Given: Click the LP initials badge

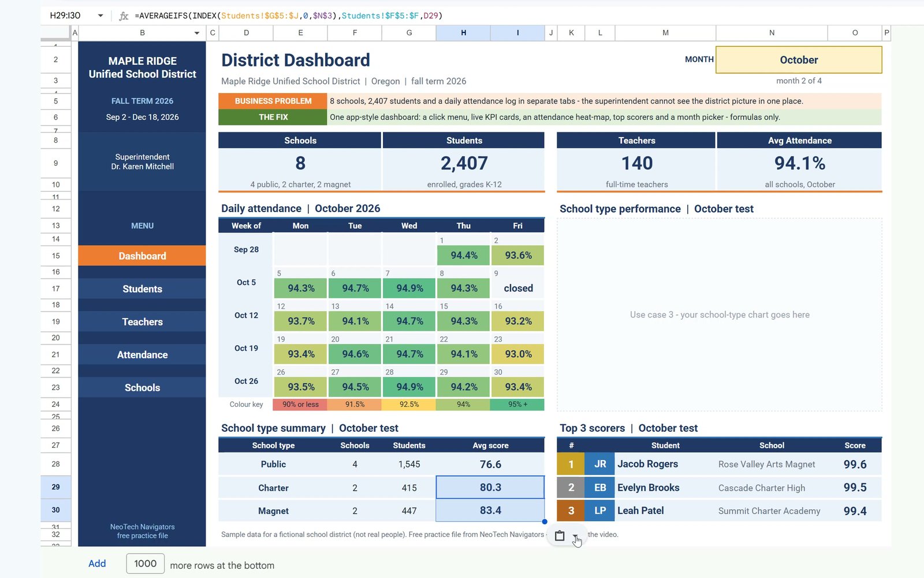Looking at the screenshot, I should [600, 511].
